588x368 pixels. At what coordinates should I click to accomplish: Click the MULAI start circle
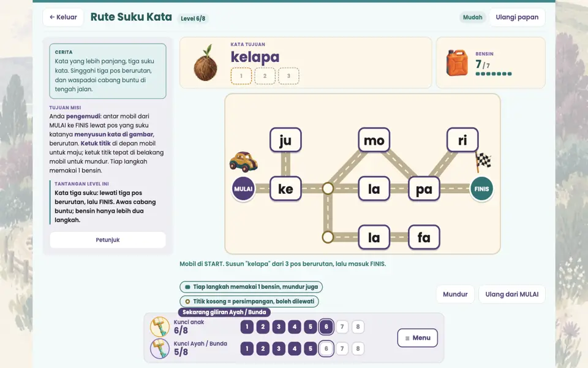[x=243, y=189]
